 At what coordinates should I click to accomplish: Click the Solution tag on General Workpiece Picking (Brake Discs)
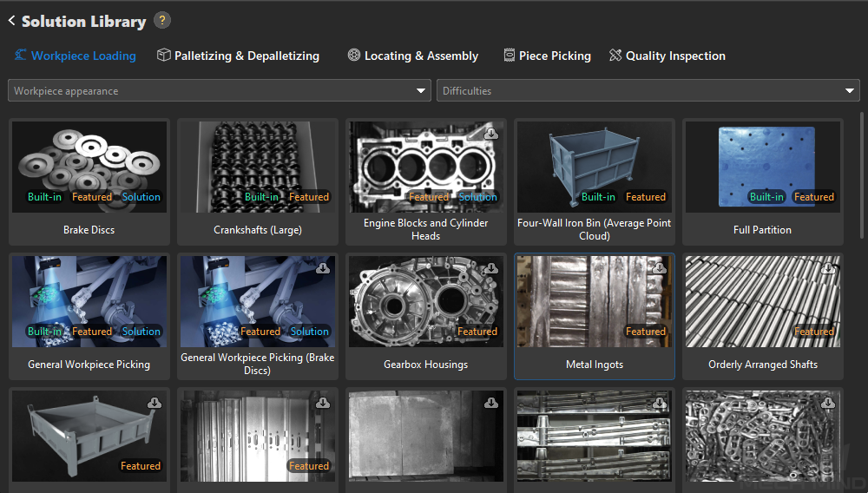pyautogui.click(x=310, y=332)
